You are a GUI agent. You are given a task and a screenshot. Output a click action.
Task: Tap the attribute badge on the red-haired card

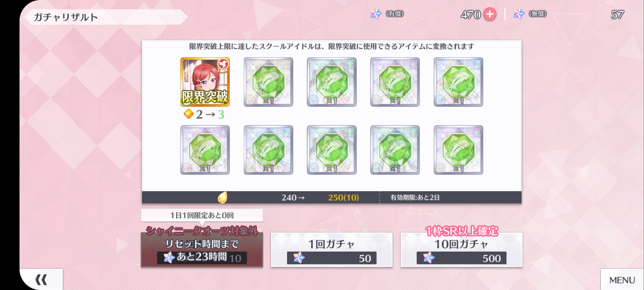(x=223, y=64)
